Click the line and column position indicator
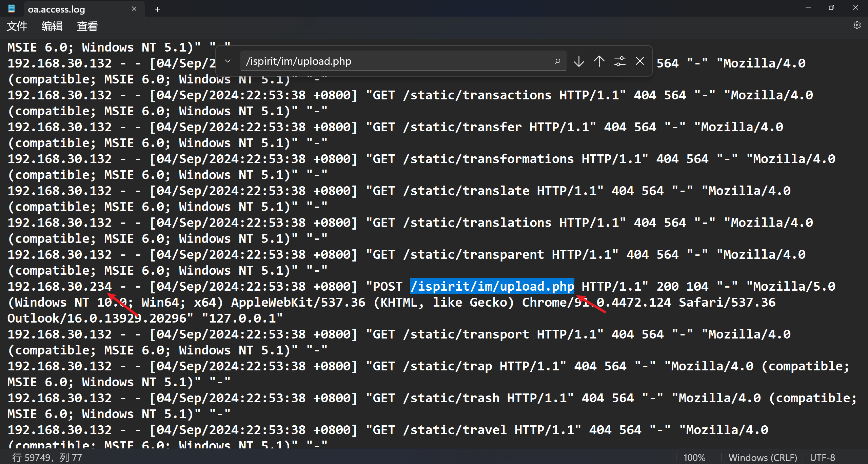 (x=47, y=458)
